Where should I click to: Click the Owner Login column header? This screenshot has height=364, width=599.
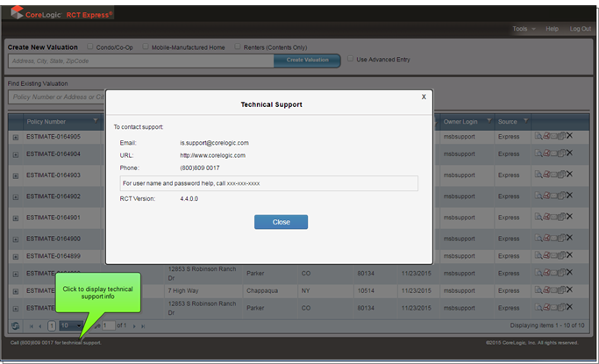tap(460, 121)
